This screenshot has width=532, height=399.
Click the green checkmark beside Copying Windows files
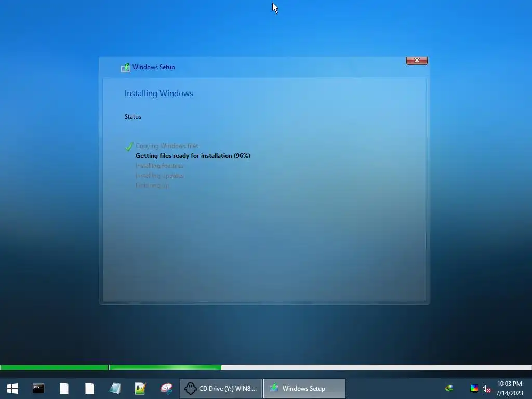point(129,146)
